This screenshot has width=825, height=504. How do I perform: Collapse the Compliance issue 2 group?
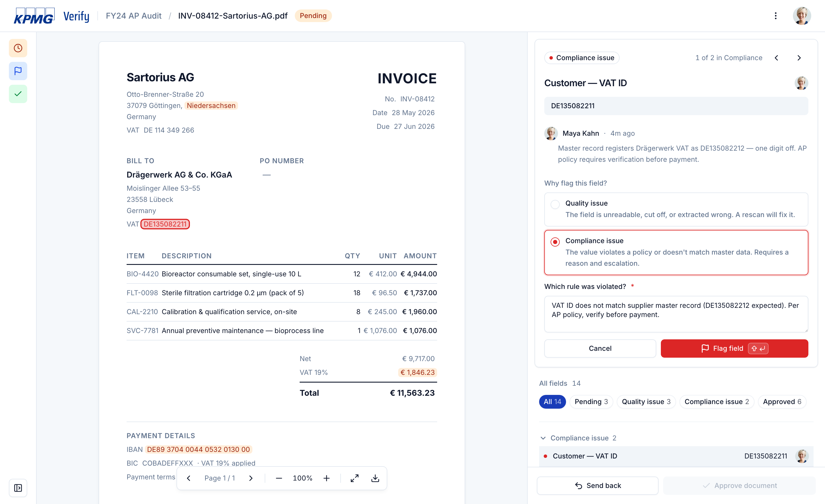[543, 438]
